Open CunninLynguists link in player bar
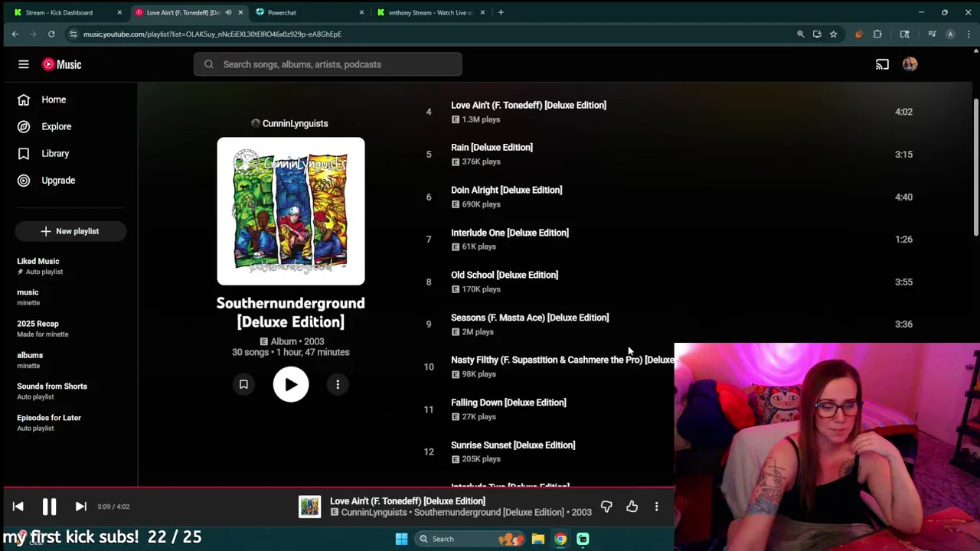 click(x=374, y=512)
